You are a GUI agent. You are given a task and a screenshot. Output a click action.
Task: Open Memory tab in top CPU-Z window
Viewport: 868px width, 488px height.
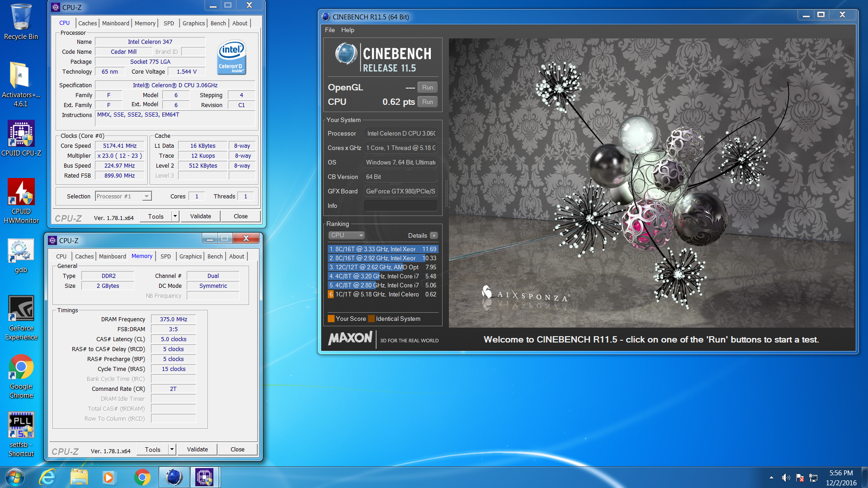145,23
